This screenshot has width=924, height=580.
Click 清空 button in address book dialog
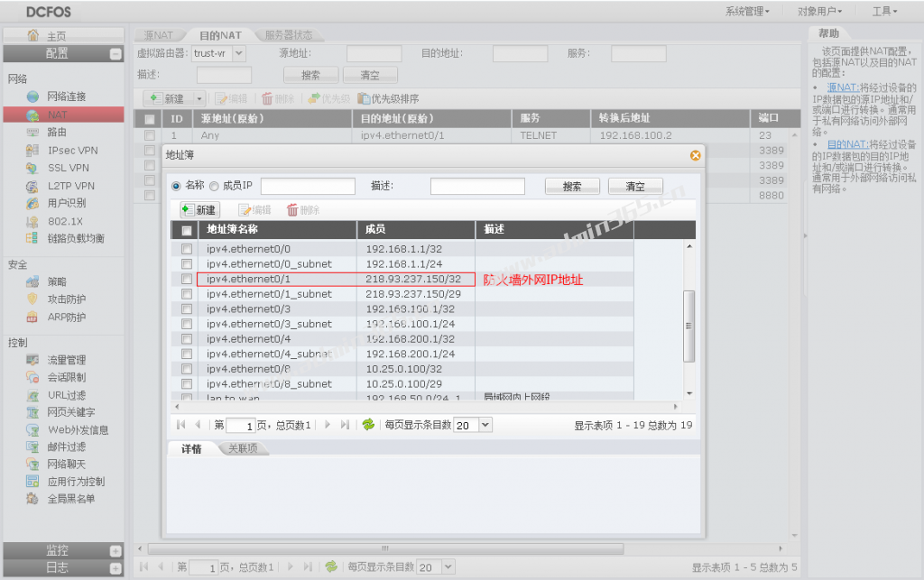[635, 187]
